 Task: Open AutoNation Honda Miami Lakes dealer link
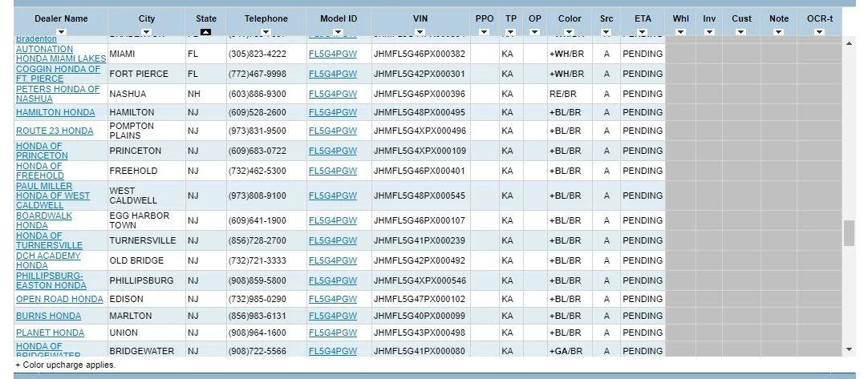coord(61,54)
